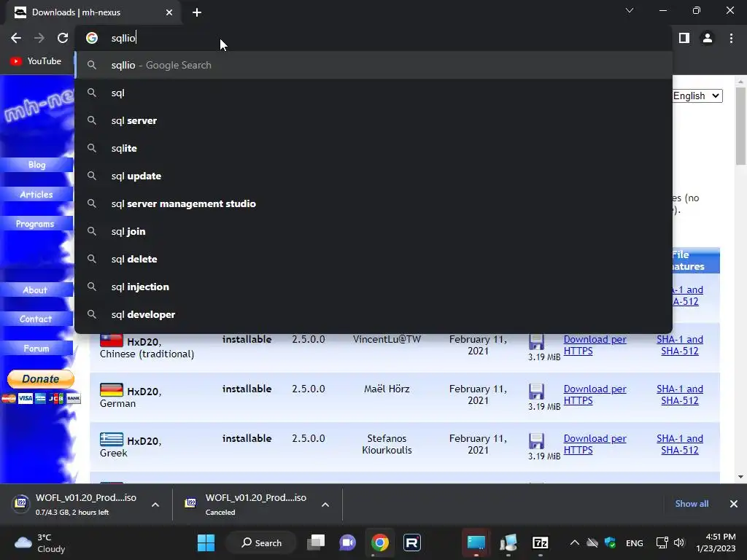The height and width of the screenshot is (560, 747).
Task: Open the Windows Start menu
Action: pos(206,542)
